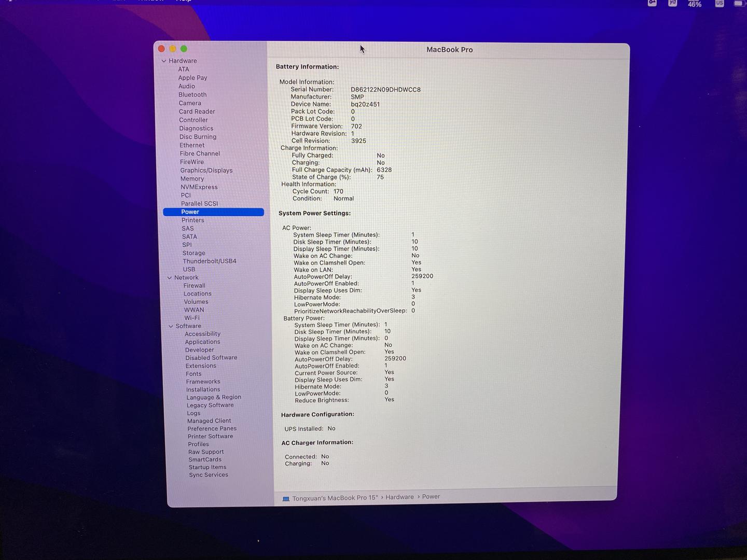The image size is (747, 560).
Task: Select WWAN in the sidebar
Action: (194, 310)
